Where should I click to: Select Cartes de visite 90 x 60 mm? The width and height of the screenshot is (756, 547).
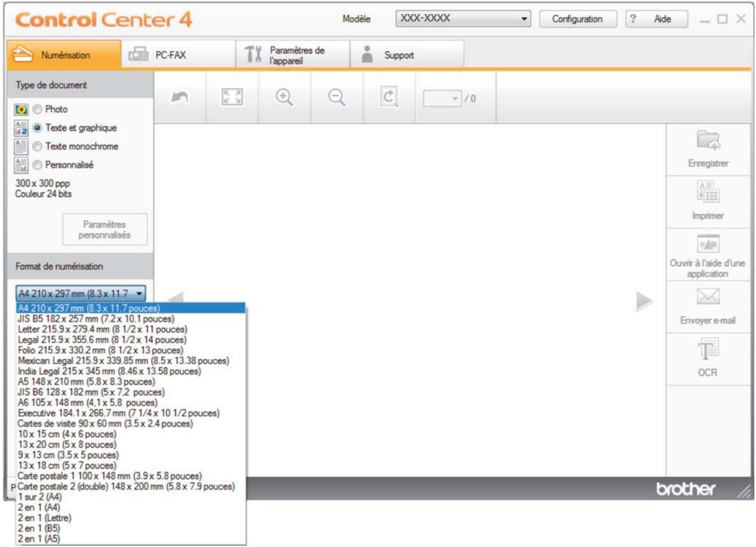[x=130, y=424]
